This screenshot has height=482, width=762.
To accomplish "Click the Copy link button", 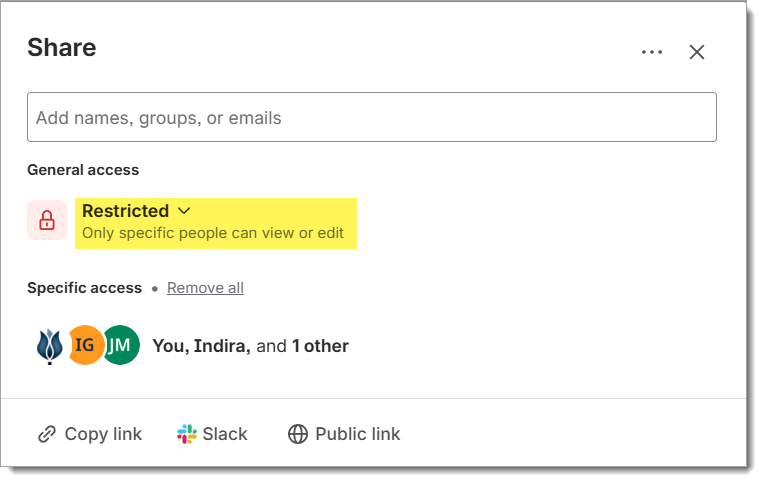I will click(x=90, y=434).
